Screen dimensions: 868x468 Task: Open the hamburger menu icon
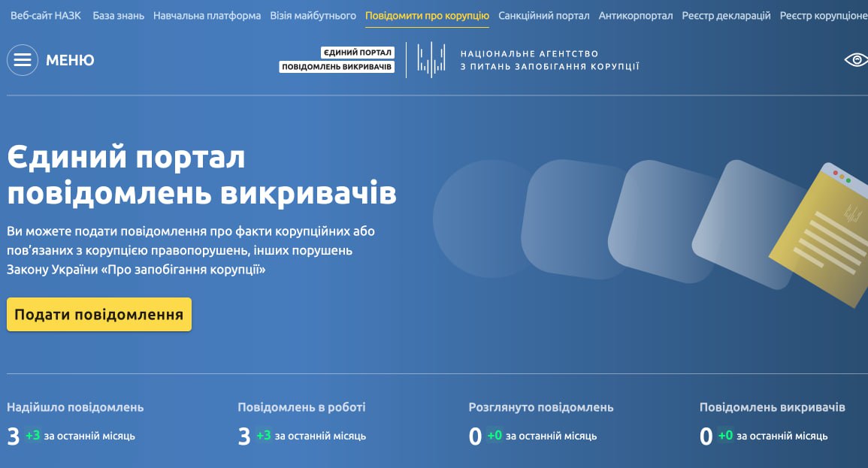pos(23,60)
